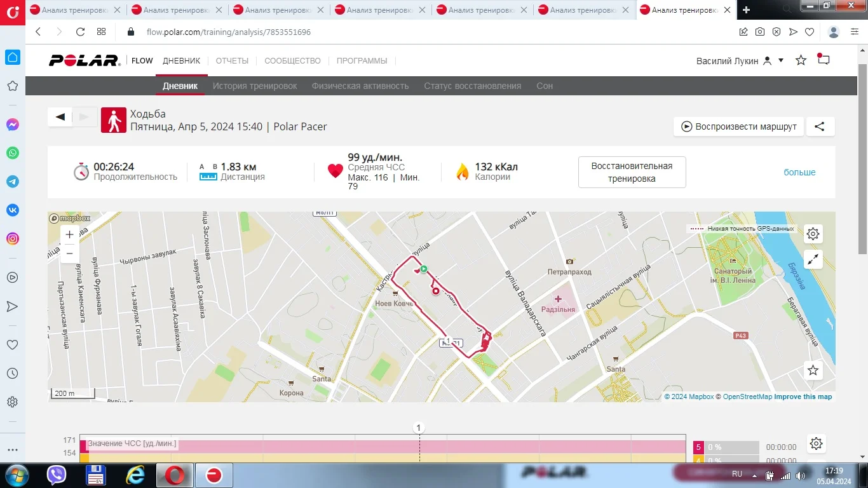
Task: Open Opera settings gear in the sidebar
Action: (x=12, y=402)
